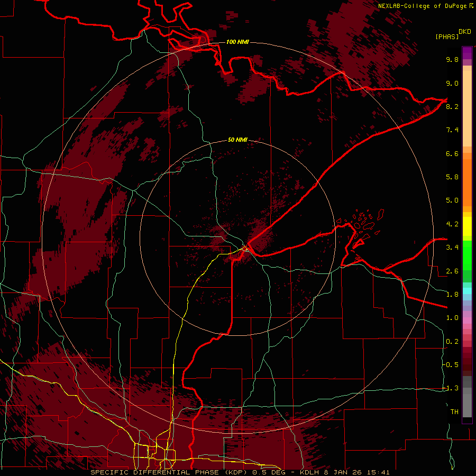The width and height of the screenshot is (476, 476).
Task: Click the 2.6 color scale value
Action: pos(452,271)
